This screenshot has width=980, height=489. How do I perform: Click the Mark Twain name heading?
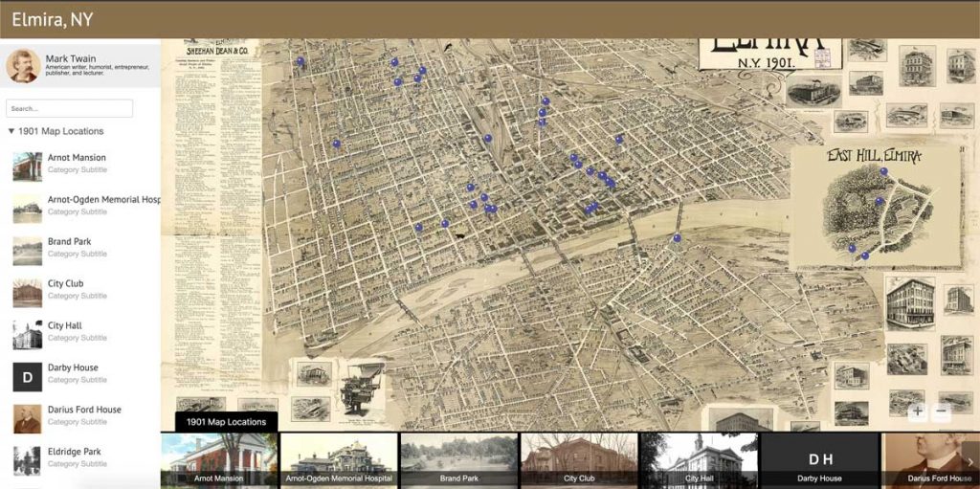tap(71, 58)
